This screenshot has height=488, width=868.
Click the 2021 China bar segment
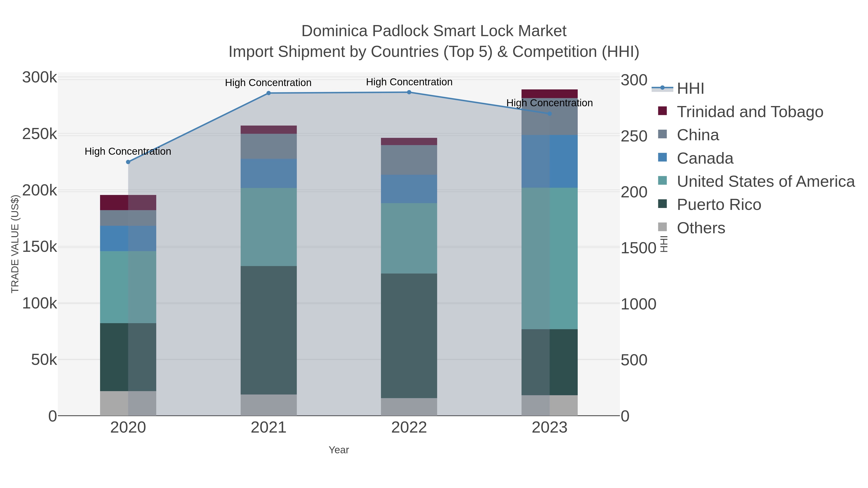click(269, 147)
